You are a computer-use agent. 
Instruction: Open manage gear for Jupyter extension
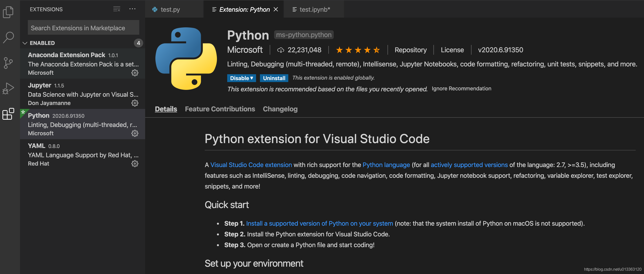coord(135,103)
